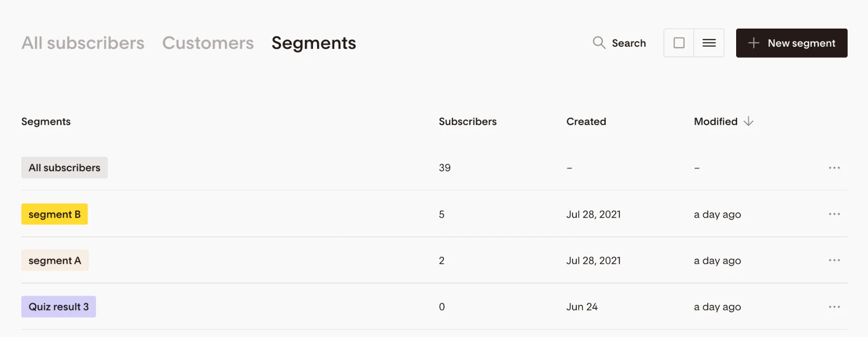
Task: Open the Customers tab
Action: point(208,43)
